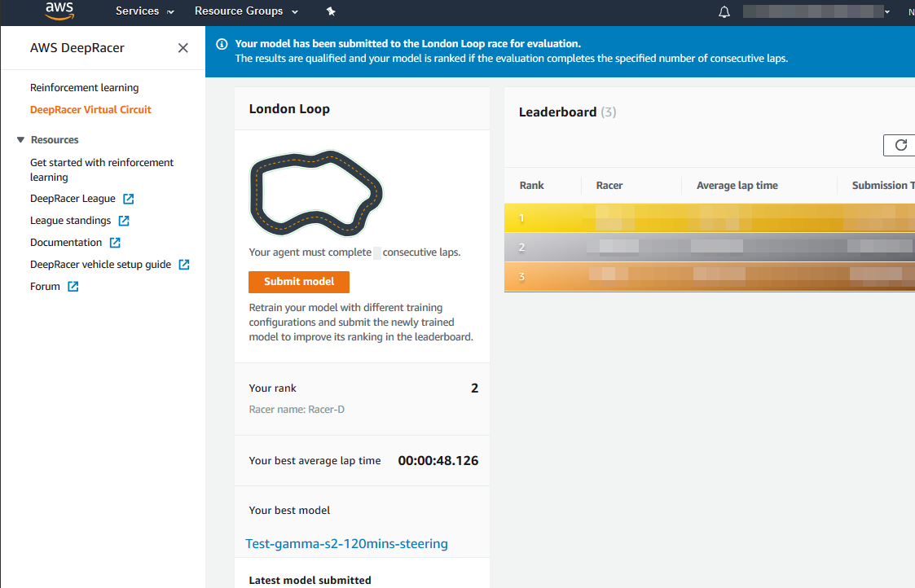Collapse the Resources section triangle
915x588 pixels.
pos(21,140)
